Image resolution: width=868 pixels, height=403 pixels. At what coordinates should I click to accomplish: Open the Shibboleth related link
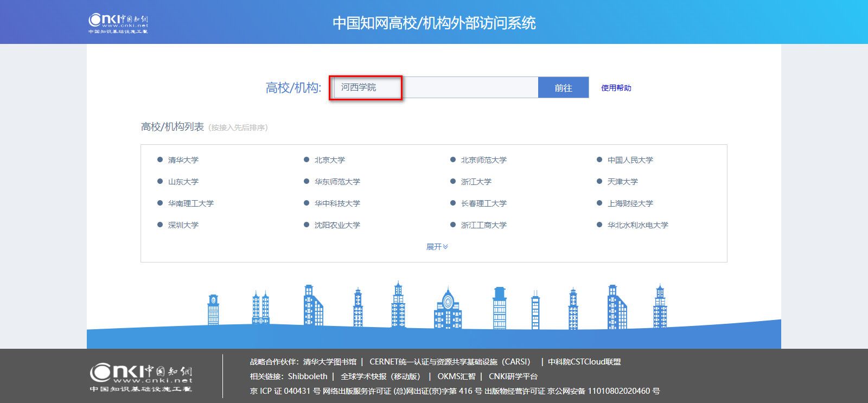click(308, 376)
